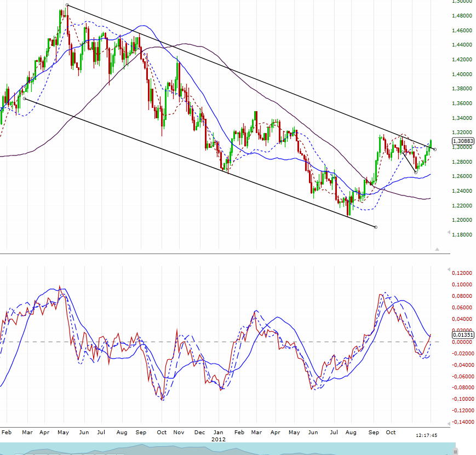The image size is (476, 455).
Task: Click the Sep label on the time axis
Action: coord(373,433)
